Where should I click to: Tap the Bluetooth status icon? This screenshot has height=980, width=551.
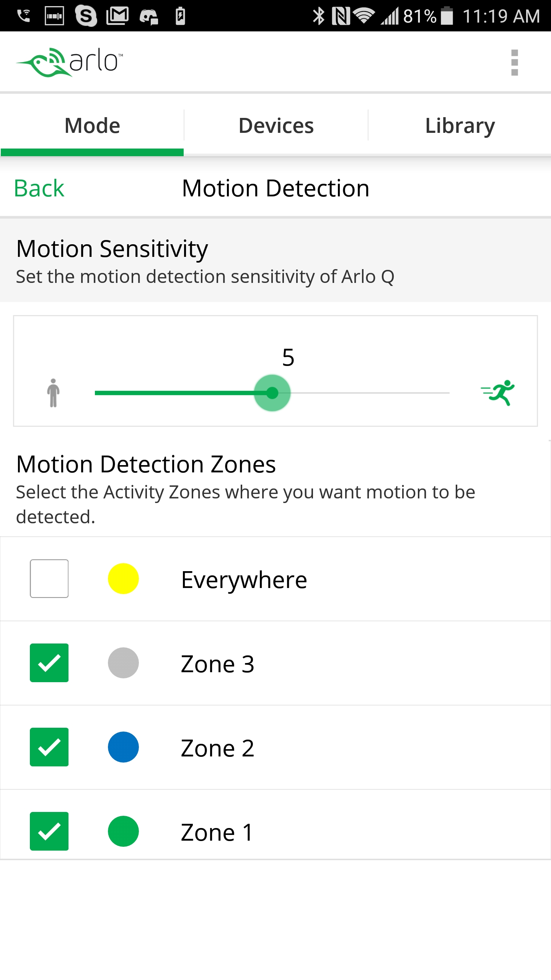coord(318,16)
